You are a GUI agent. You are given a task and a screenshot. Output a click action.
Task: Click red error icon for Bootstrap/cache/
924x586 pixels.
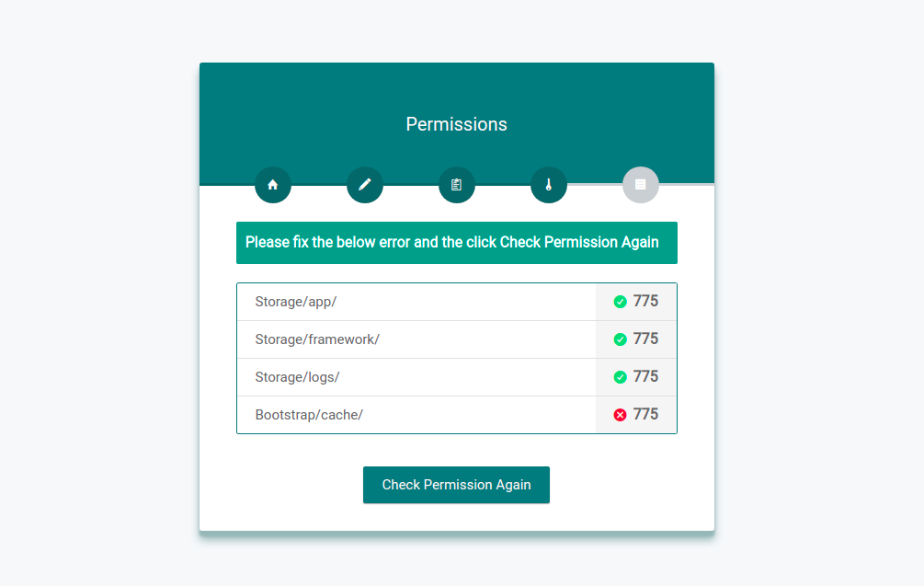621,415
